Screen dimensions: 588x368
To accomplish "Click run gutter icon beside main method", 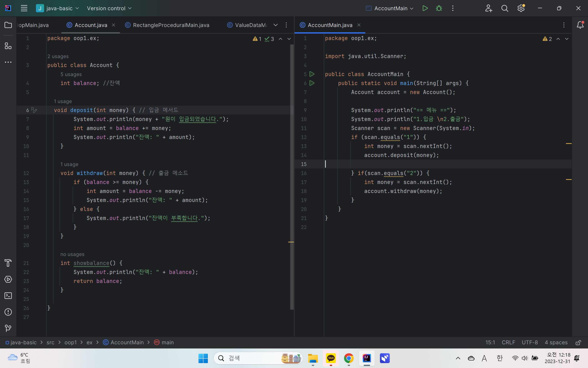I will (312, 83).
